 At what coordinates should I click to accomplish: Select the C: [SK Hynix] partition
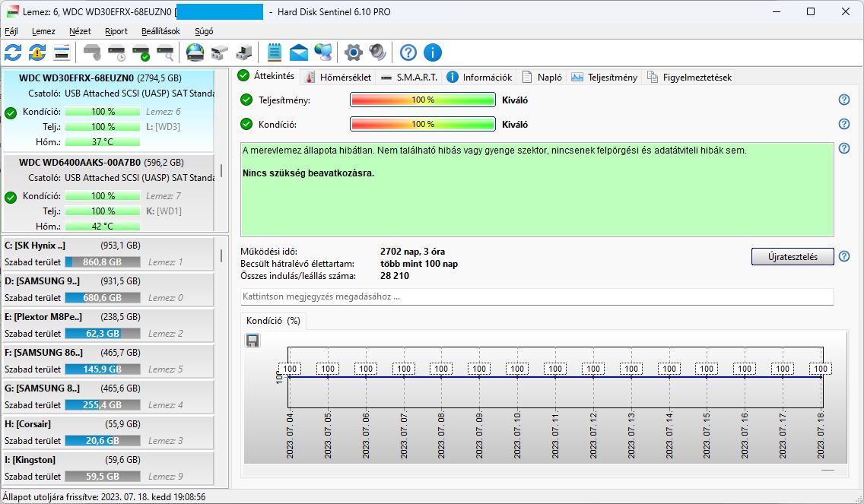pyautogui.click(x=109, y=254)
